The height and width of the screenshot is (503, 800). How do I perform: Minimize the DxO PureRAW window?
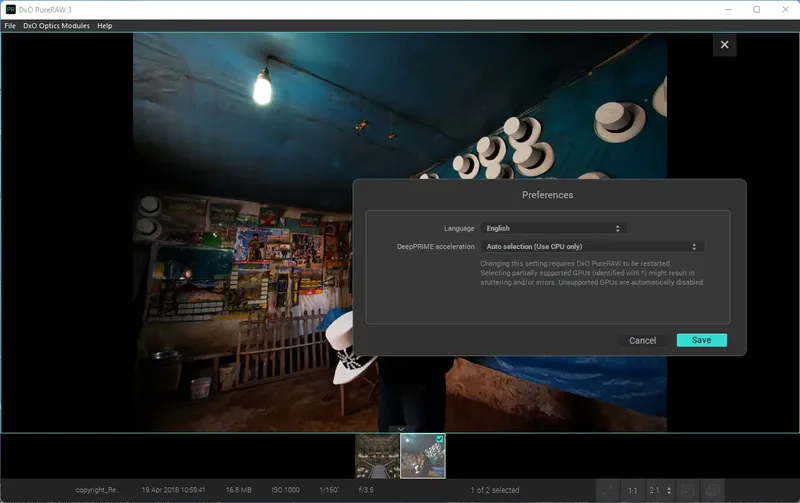click(x=729, y=9)
